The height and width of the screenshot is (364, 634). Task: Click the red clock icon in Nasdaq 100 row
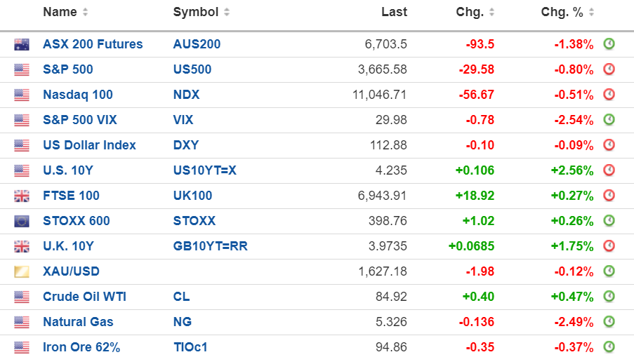609,95
